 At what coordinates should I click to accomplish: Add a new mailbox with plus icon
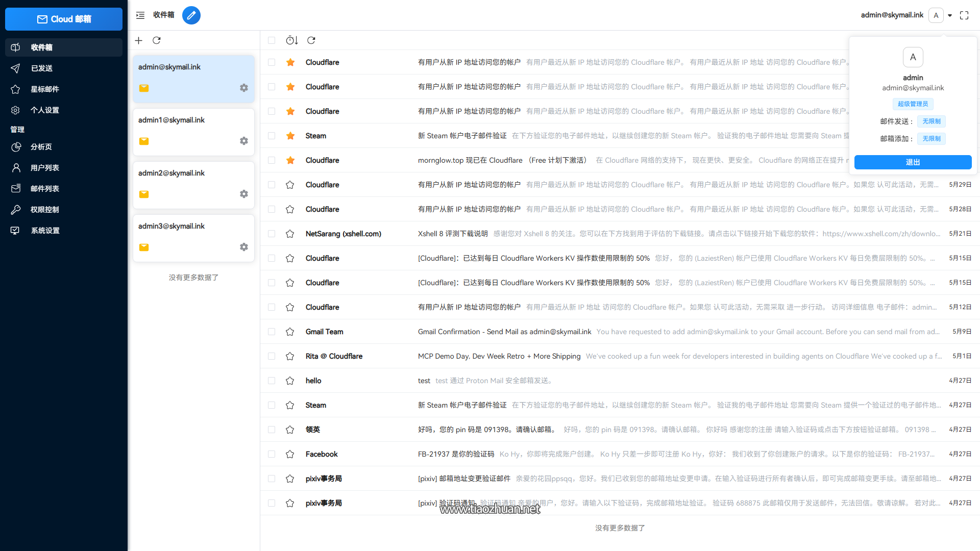tap(138, 40)
